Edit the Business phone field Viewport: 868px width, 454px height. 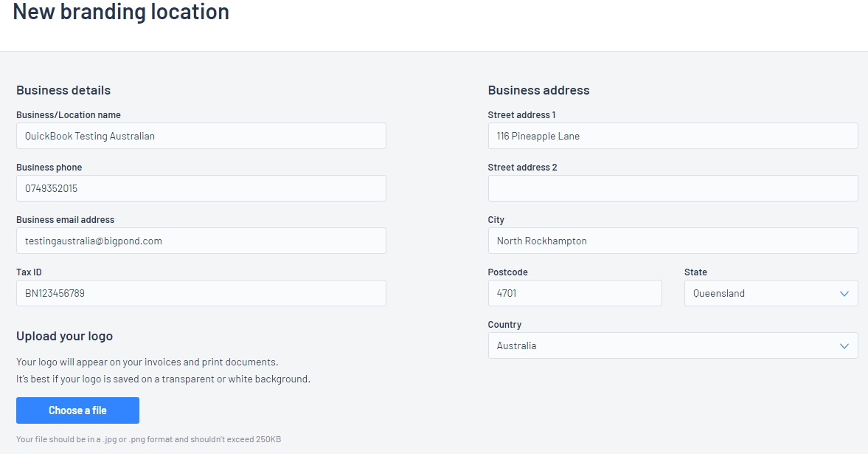pyautogui.click(x=201, y=188)
